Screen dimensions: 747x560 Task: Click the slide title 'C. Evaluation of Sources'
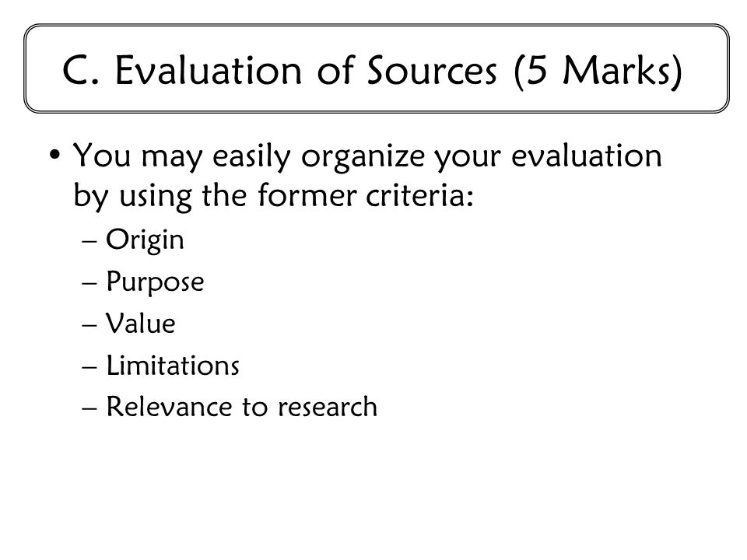[279, 71]
